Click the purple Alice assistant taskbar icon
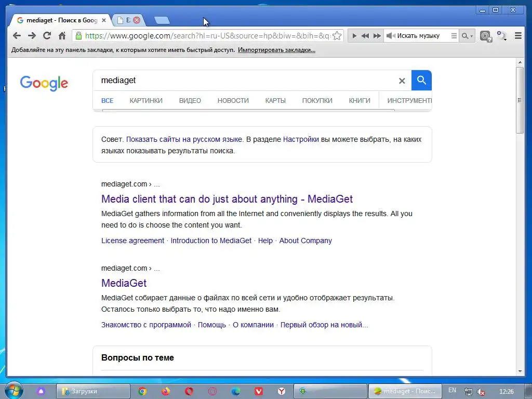This screenshot has width=532, height=399. click(41, 392)
